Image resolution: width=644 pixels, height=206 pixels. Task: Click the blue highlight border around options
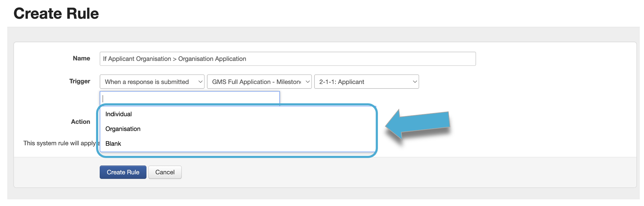tap(376, 130)
